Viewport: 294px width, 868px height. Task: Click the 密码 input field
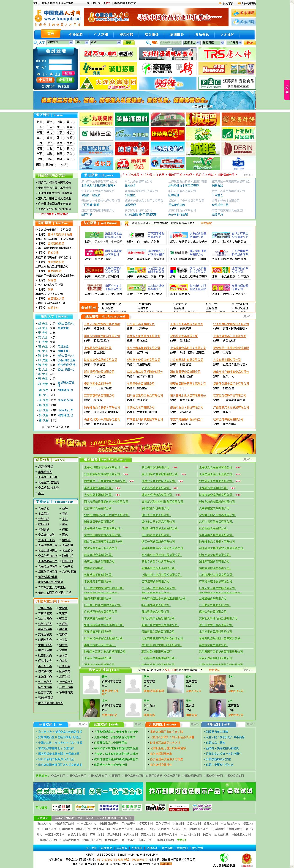tap(60, 67)
